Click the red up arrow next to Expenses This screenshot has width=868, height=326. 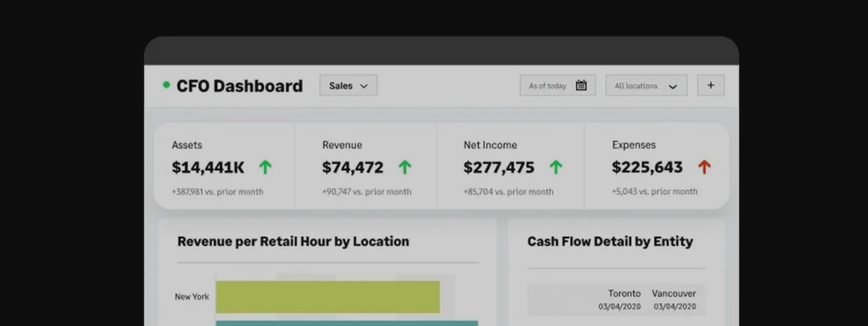tap(704, 167)
